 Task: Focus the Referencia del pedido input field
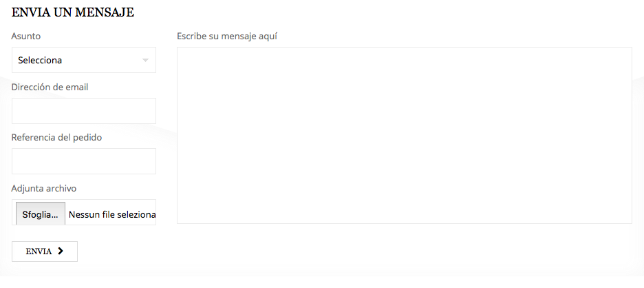84,161
